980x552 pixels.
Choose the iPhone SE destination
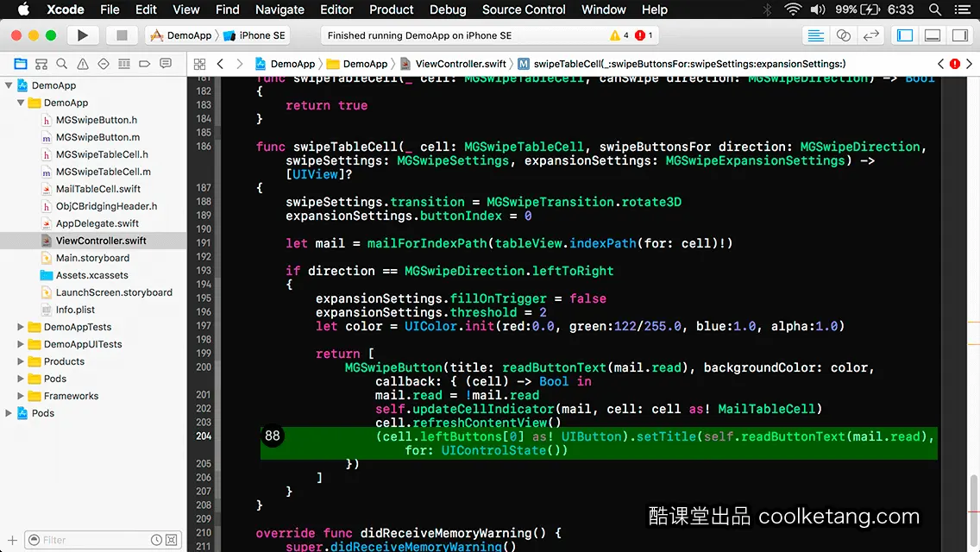[x=254, y=35]
